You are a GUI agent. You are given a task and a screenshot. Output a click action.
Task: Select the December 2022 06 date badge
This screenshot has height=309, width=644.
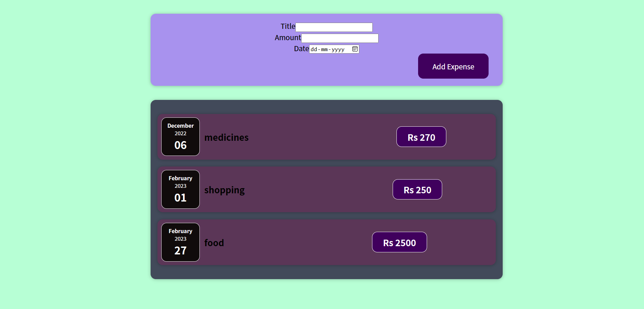point(181,137)
